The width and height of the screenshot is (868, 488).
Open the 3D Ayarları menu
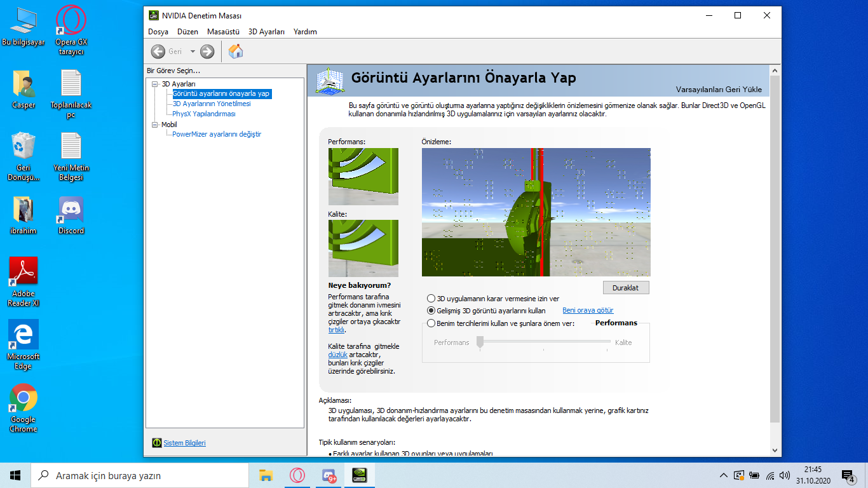click(266, 32)
